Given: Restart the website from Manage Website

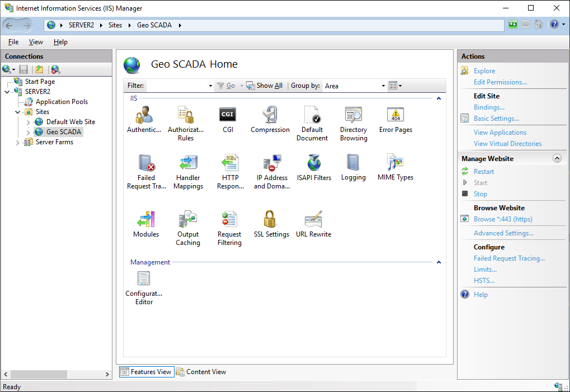Looking at the screenshot, I should click(x=484, y=172).
